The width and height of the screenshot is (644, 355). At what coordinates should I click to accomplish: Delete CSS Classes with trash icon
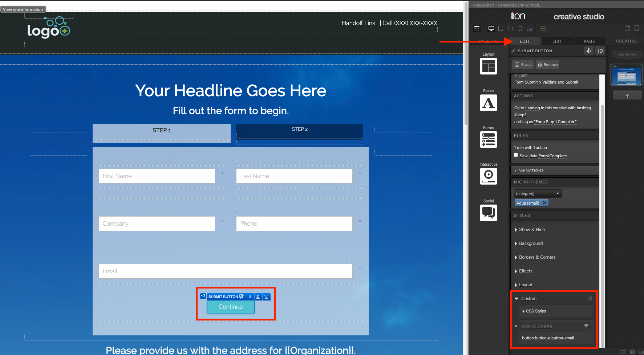pyautogui.click(x=586, y=326)
